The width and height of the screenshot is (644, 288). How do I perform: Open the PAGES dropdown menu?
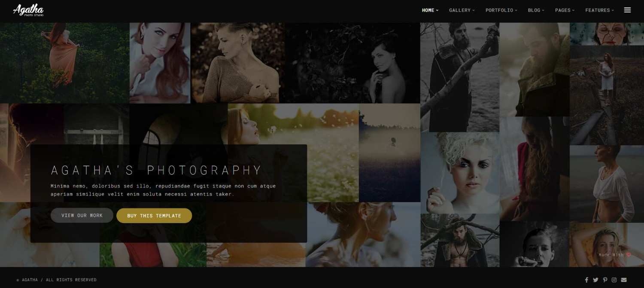(563, 10)
